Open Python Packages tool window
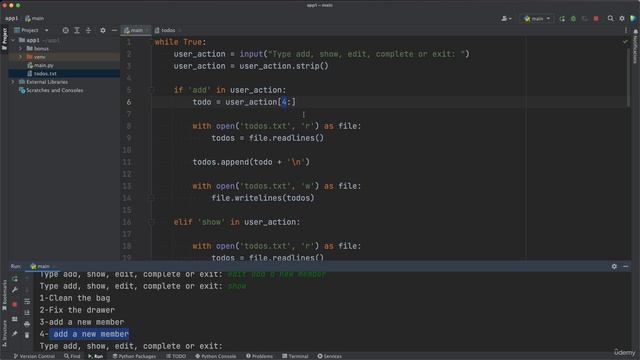The width and height of the screenshot is (640, 360). click(x=134, y=356)
